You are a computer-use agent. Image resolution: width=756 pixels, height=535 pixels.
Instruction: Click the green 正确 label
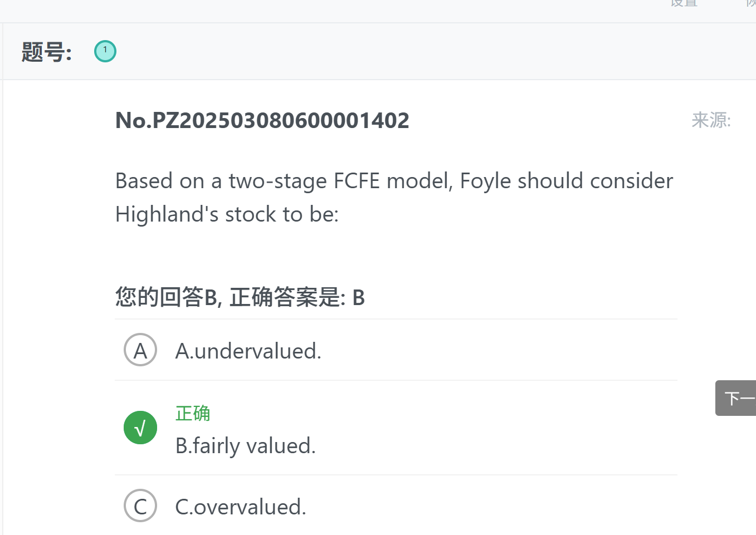coord(193,413)
